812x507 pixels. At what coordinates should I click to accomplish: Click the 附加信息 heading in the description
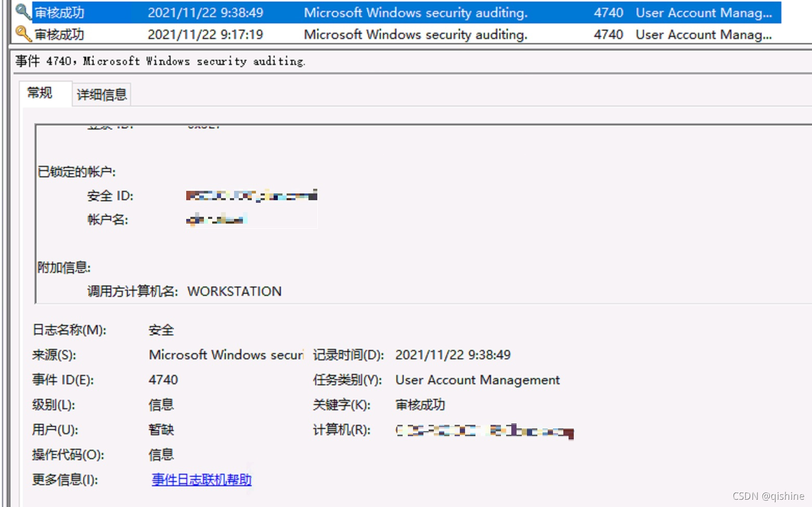pos(64,267)
